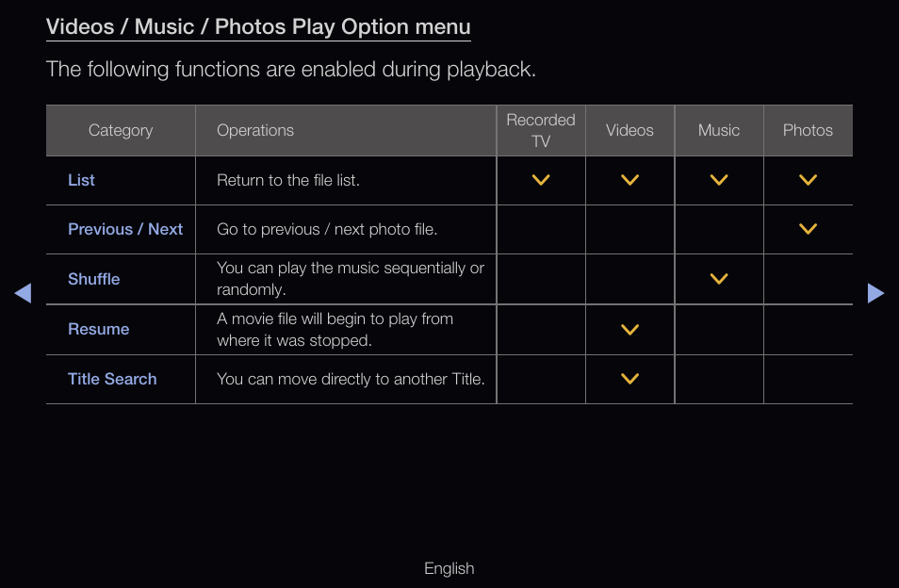Select the Shuffle category label
The image size is (899, 588).
click(94, 279)
